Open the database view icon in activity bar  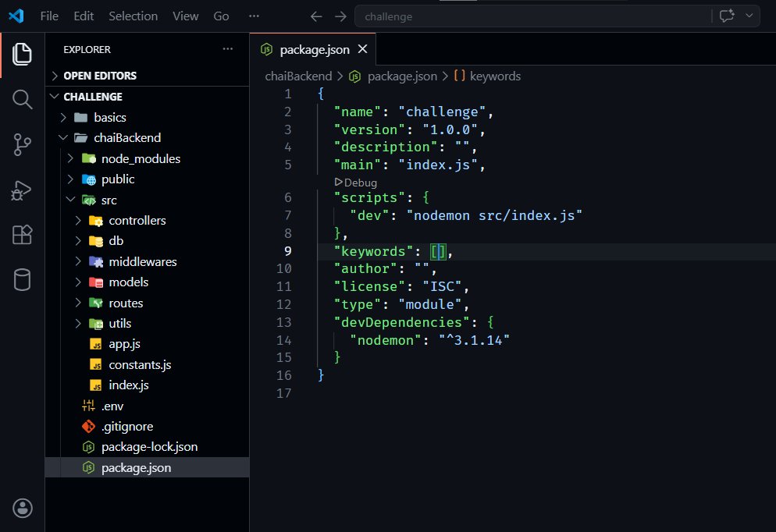22,280
